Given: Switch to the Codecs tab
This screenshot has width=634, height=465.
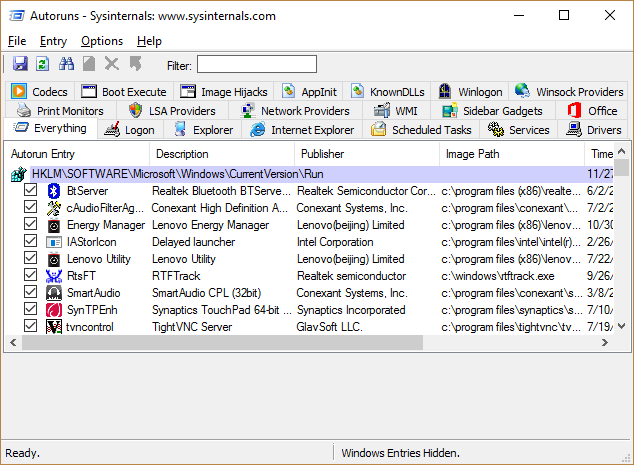Looking at the screenshot, I should tap(40, 92).
